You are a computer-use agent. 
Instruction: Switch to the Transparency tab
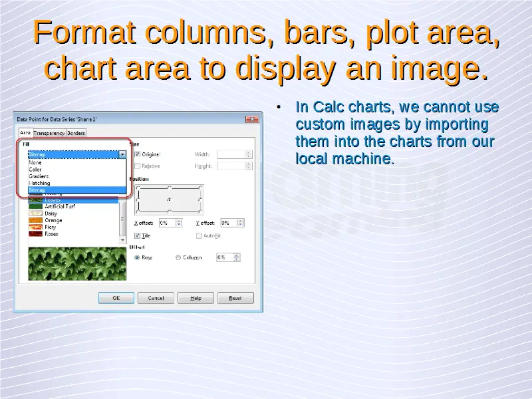click(49, 133)
